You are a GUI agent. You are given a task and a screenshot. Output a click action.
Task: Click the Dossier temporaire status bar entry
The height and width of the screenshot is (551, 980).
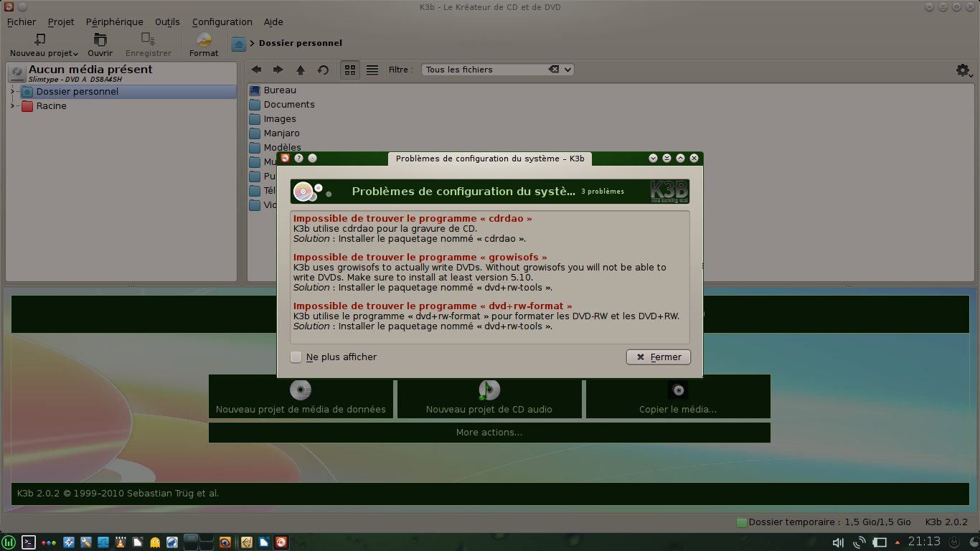824,522
